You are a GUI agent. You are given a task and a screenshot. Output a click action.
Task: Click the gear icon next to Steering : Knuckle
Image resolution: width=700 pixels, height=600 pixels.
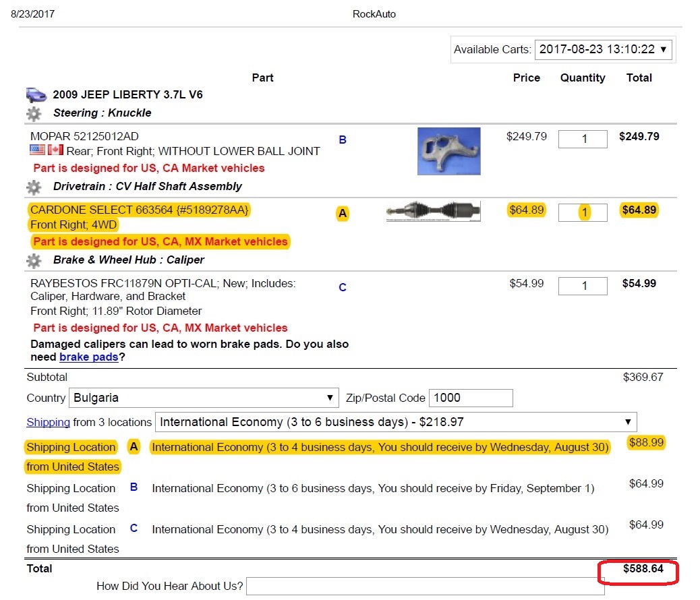point(34,113)
